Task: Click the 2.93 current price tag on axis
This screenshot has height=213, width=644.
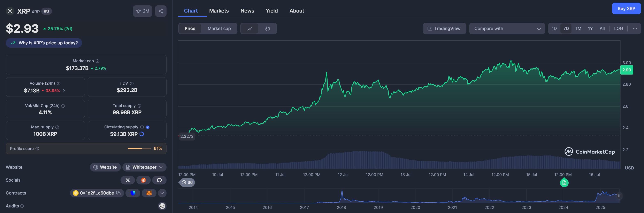Action: 627,70
